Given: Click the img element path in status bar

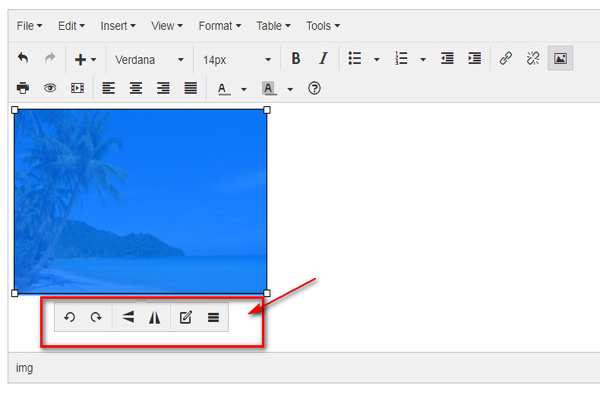Looking at the screenshot, I should (24, 368).
